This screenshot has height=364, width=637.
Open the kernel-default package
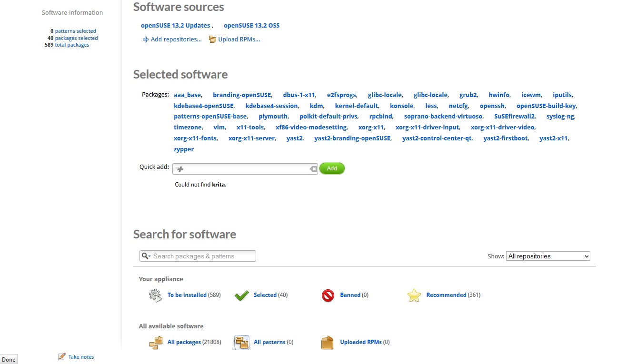(x=357, y=106)
